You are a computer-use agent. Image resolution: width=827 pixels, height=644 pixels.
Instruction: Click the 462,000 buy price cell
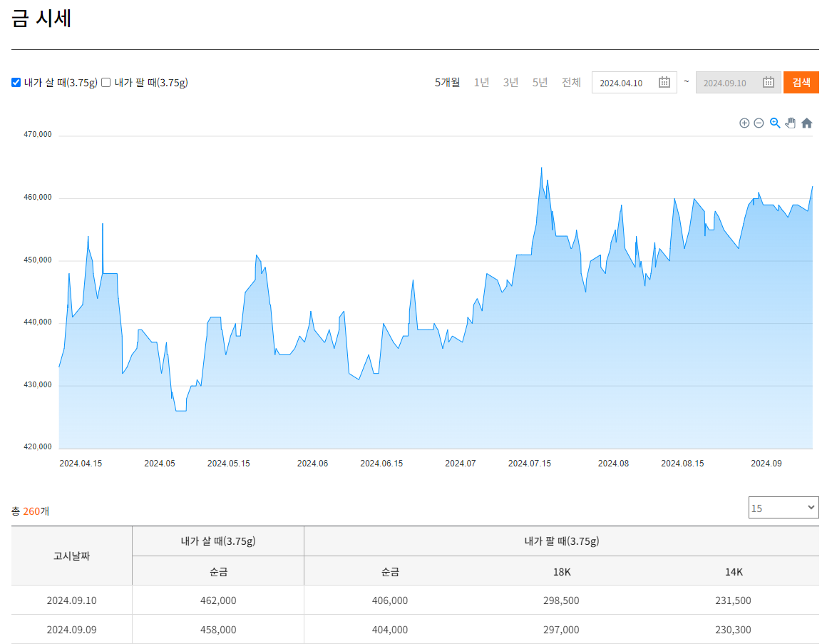(218, 600)
